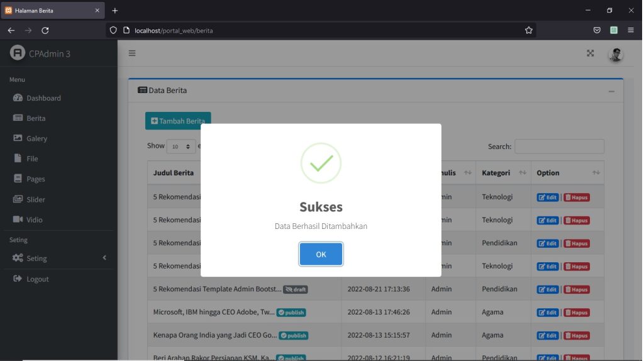Click the Logout icon in sidebar
This screenshot has height=361, width=644.
(x=18, y=279)
